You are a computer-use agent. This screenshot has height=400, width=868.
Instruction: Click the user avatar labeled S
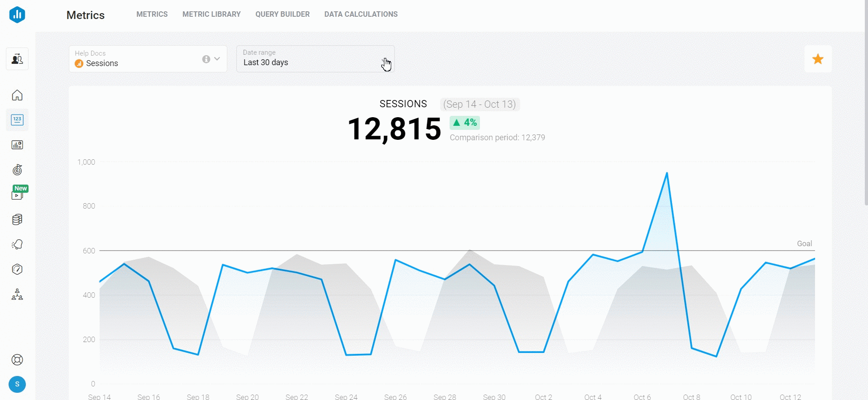[x=17, y=385]
